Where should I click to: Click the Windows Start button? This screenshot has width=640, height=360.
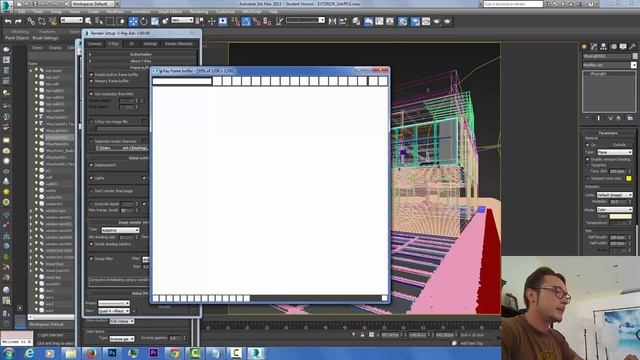pyautogui.click(x=9, y=353)
